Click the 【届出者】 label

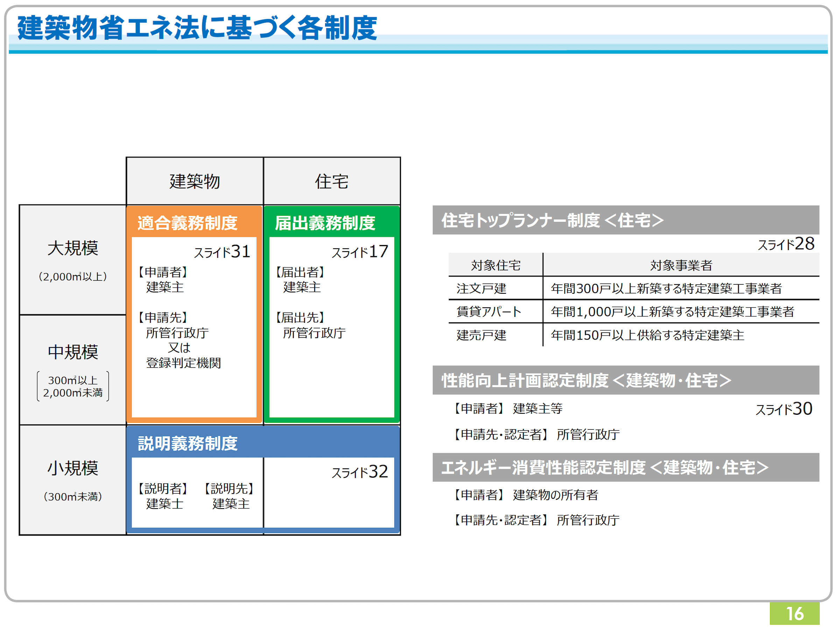point(300,272)
